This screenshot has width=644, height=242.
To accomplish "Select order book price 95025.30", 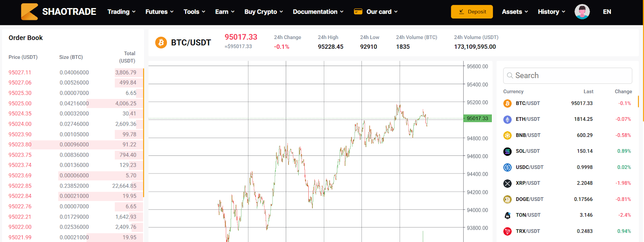I will coord(20,93).
